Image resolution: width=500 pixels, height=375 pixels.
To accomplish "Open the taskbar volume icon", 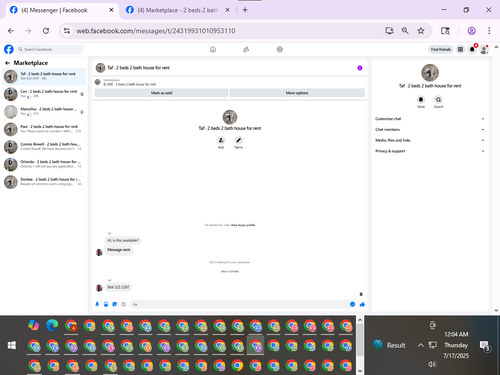I will pos(432,364).
